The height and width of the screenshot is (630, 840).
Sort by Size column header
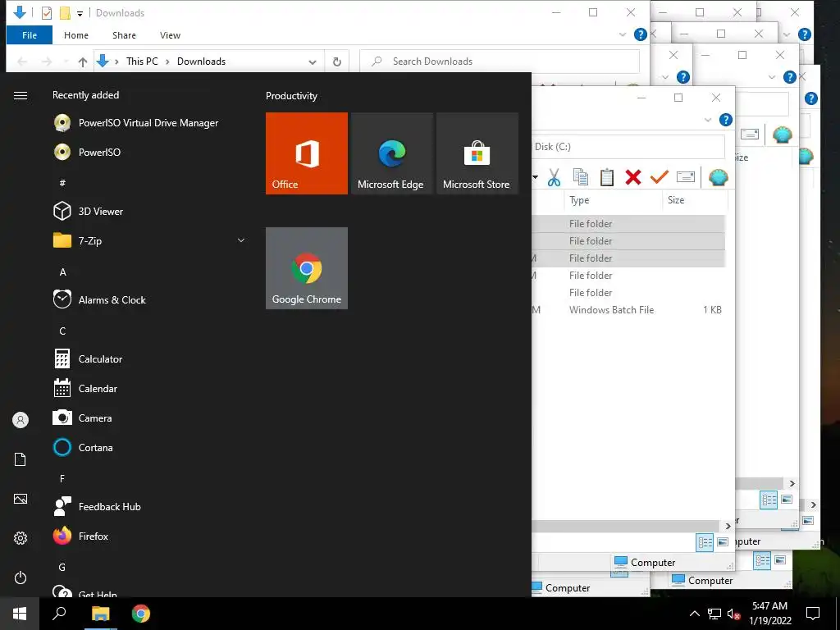(x=695, y=200)
